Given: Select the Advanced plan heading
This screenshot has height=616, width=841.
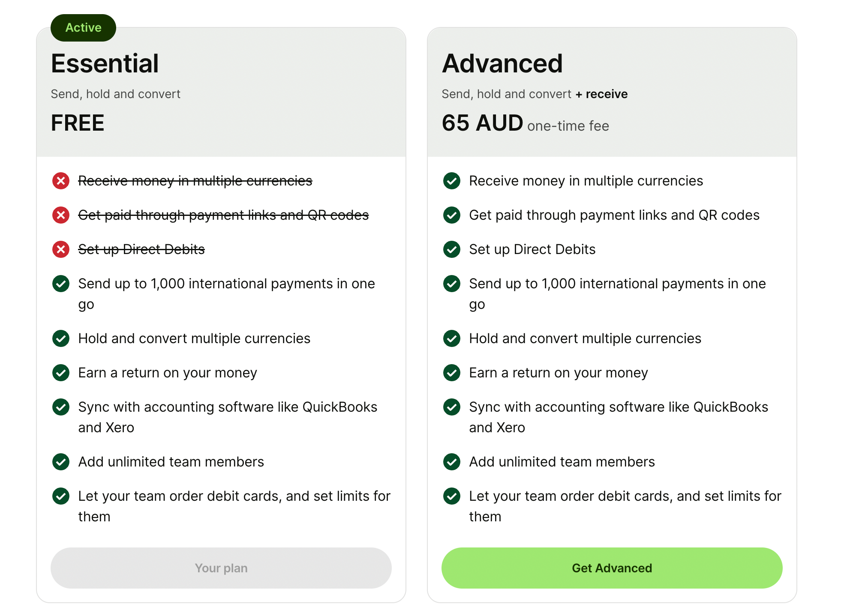Looking at the screenshot, I should [502, 63].
